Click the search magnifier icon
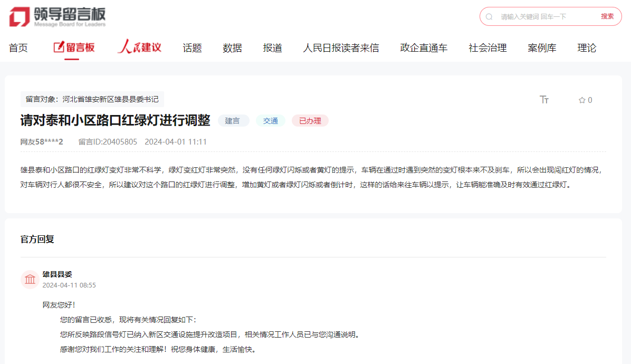Screen dimensions: 631x364 coord(489,17)
